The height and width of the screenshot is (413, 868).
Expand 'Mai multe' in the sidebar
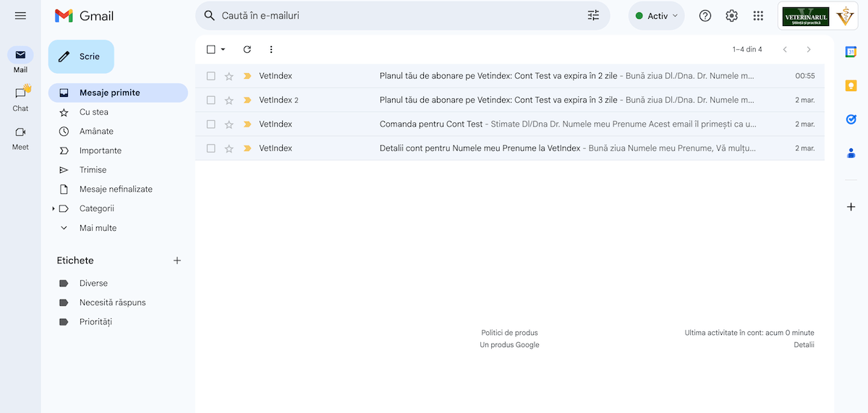(x=98, y=228)
